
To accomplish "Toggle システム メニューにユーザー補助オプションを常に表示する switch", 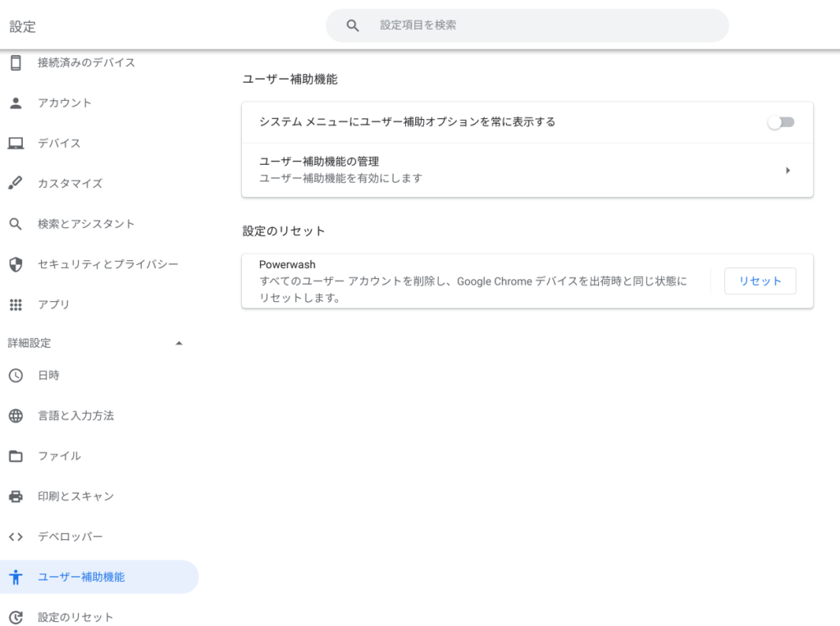I will point(781,122).
